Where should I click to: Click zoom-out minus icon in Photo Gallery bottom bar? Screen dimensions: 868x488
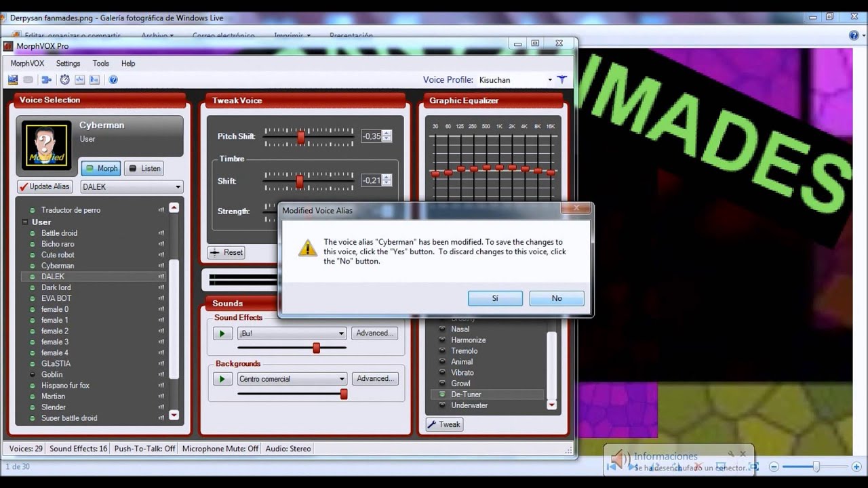(x=774, y=467)
